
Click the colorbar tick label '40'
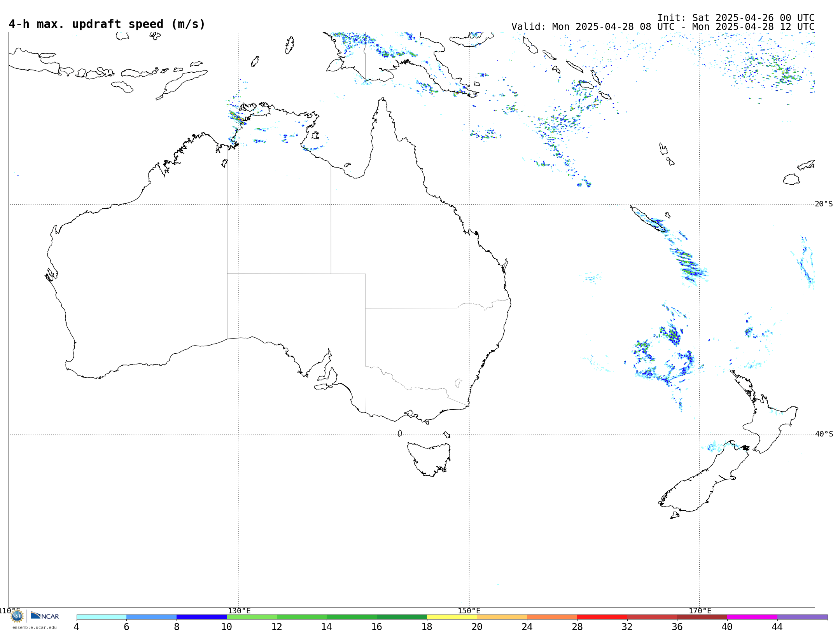click(x=727, y=627)
